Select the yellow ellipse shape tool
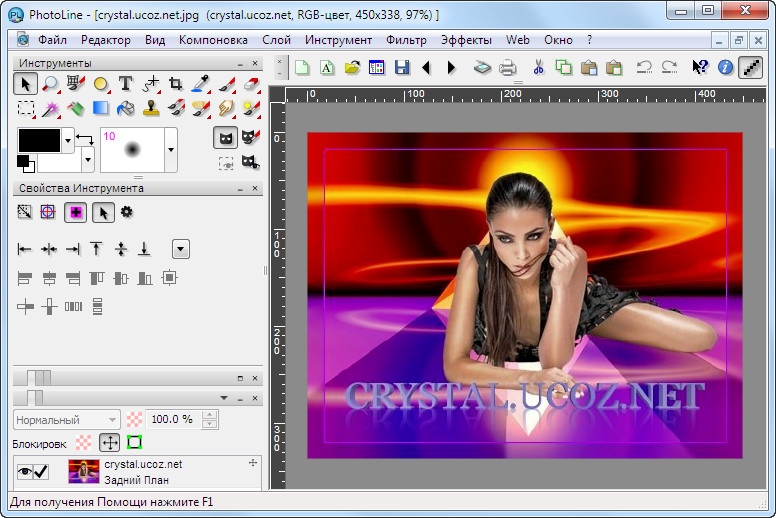 pyautogui.click(x=100, y=84)
